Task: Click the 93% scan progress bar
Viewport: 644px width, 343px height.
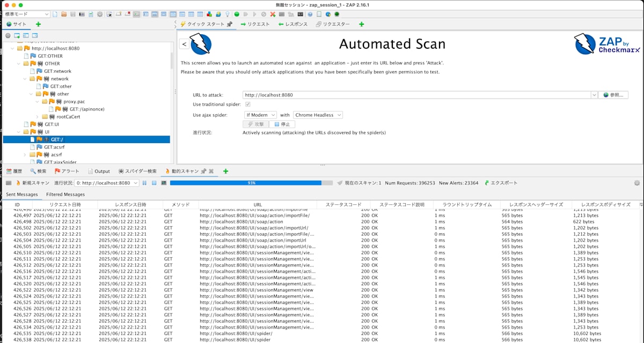Action: tap(251, 183)
